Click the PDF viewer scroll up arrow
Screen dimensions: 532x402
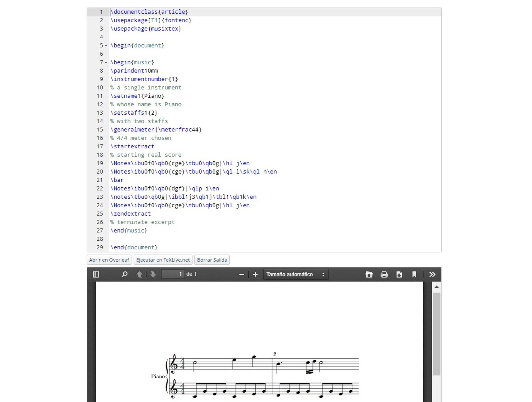pos(436,287)
